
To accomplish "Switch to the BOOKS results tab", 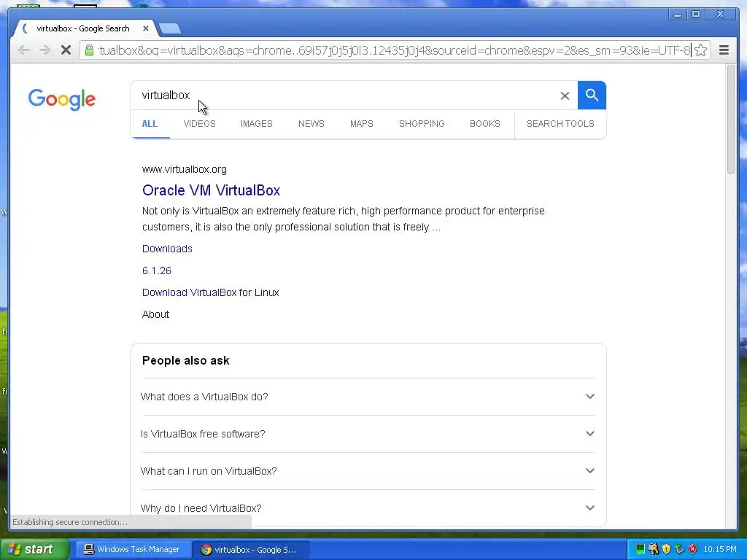I will 485,124.
